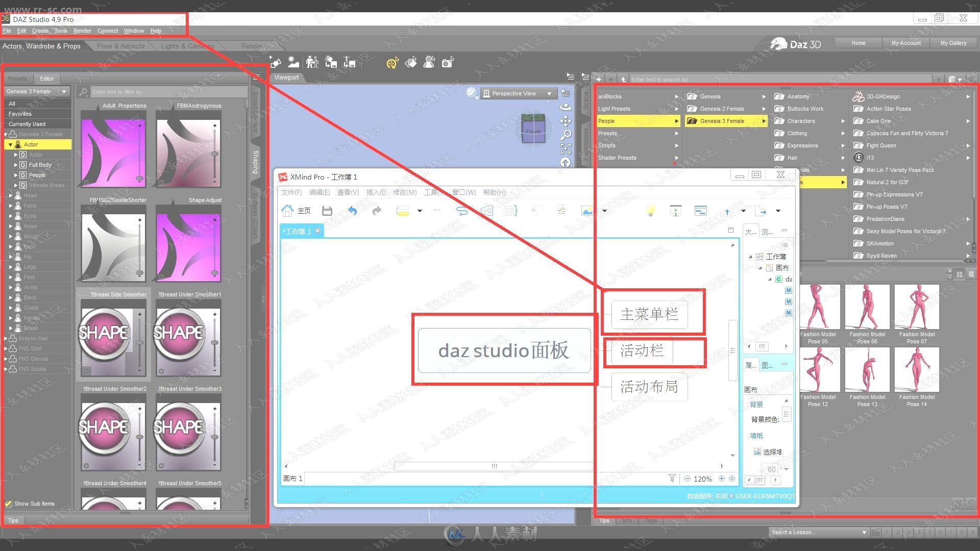Screen dimensions: 980x551
Task: Open the vertical Shaping side tab
Action: coord(256,162)
